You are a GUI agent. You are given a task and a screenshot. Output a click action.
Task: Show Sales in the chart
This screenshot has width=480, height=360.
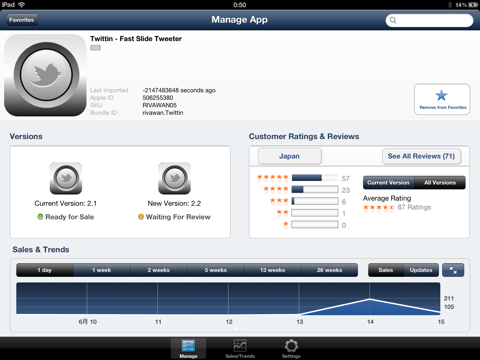(x=386, y=270)
